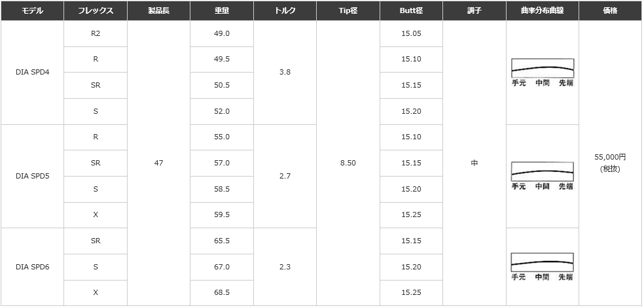Click the DIA SPD5 curvature distribution graph
The height and width of the screenshot is (308, 644).
542,176
